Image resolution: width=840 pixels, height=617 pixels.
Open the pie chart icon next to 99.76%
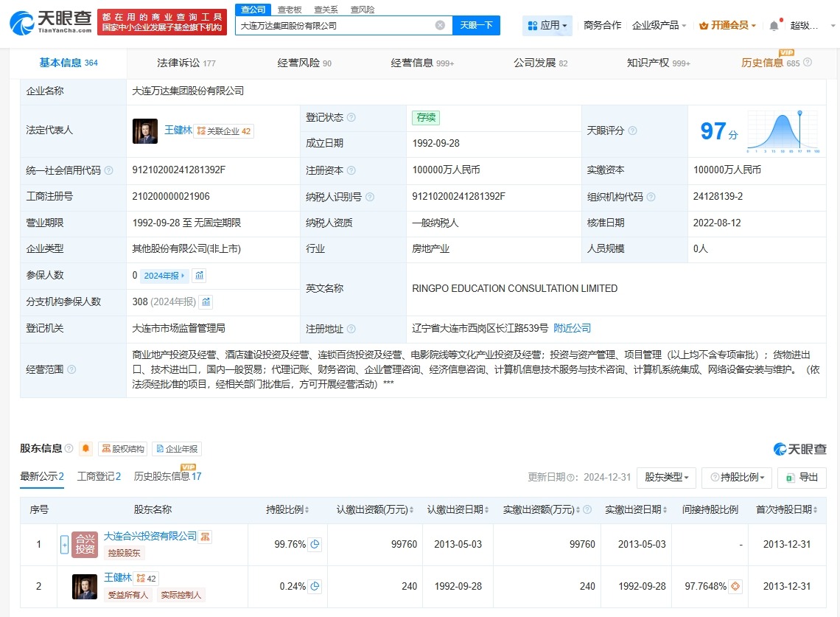315,544
